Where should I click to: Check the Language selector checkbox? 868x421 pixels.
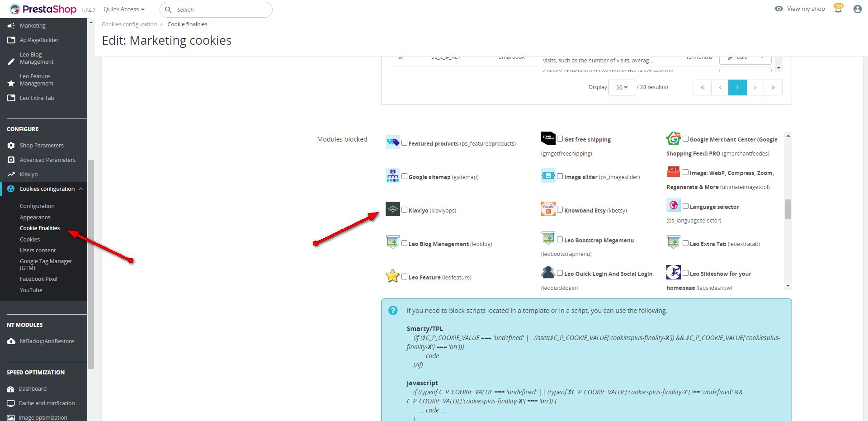tap(686, 206)
